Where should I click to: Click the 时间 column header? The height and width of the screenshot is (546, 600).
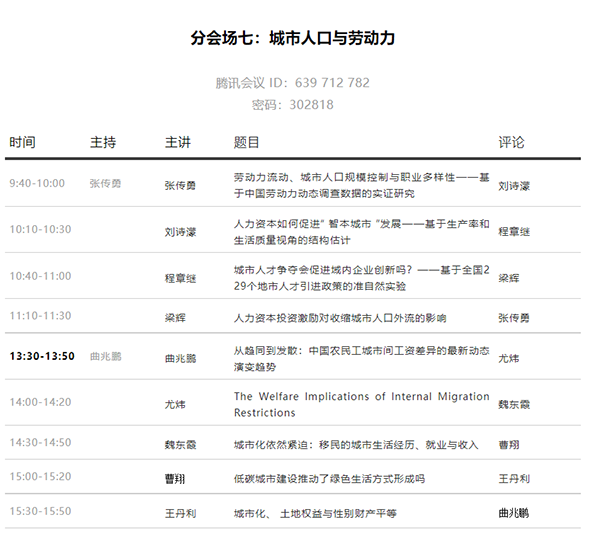pyautogui.click(x=23, y=143)
